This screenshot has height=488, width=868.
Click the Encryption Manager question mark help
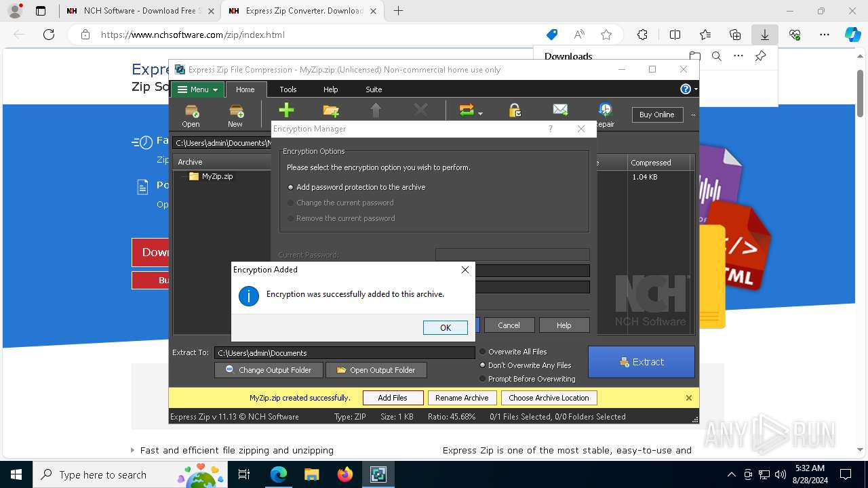[x=550, y=129]
